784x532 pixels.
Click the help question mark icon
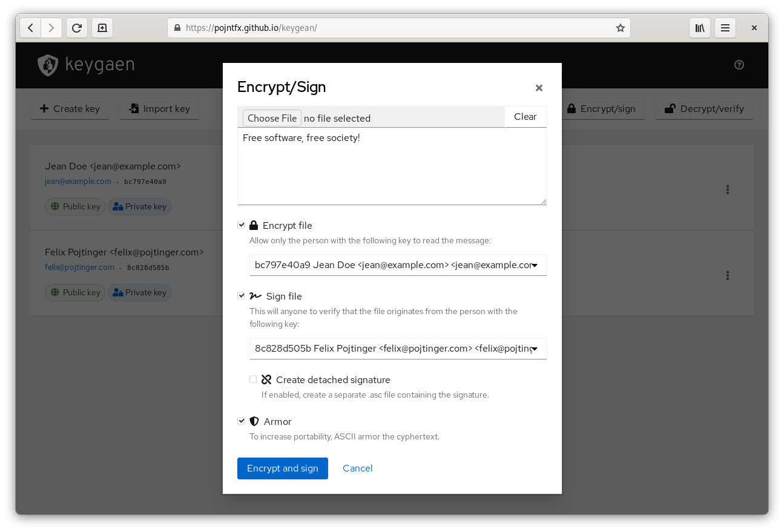pos(739,65)
